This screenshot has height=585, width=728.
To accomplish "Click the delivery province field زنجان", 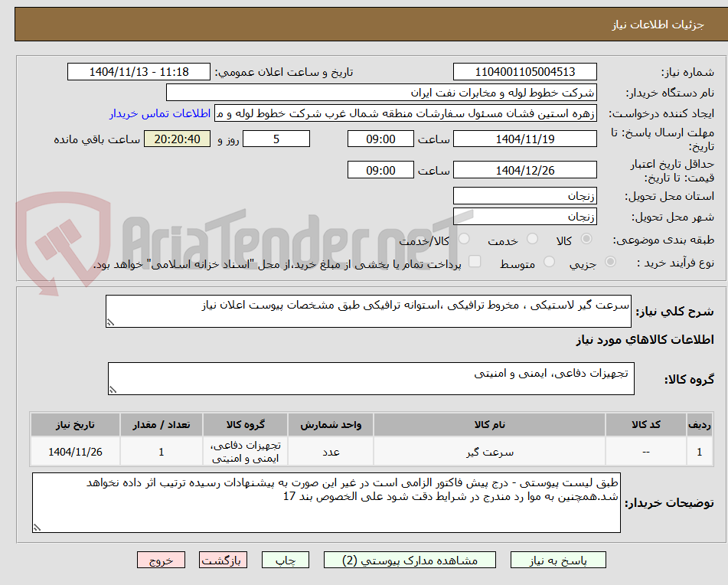I will click(524, 196).
